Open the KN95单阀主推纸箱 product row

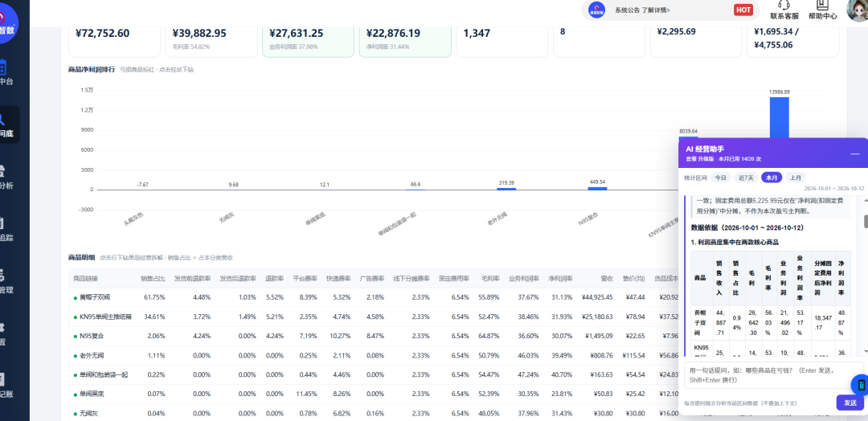pos(374,317)
